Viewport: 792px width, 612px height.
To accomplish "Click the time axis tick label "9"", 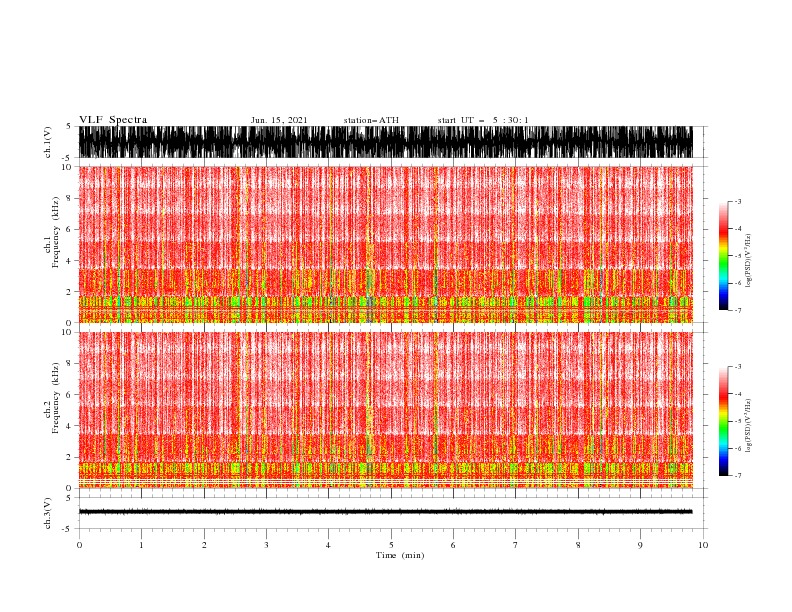I will click(x=640, y=545).
